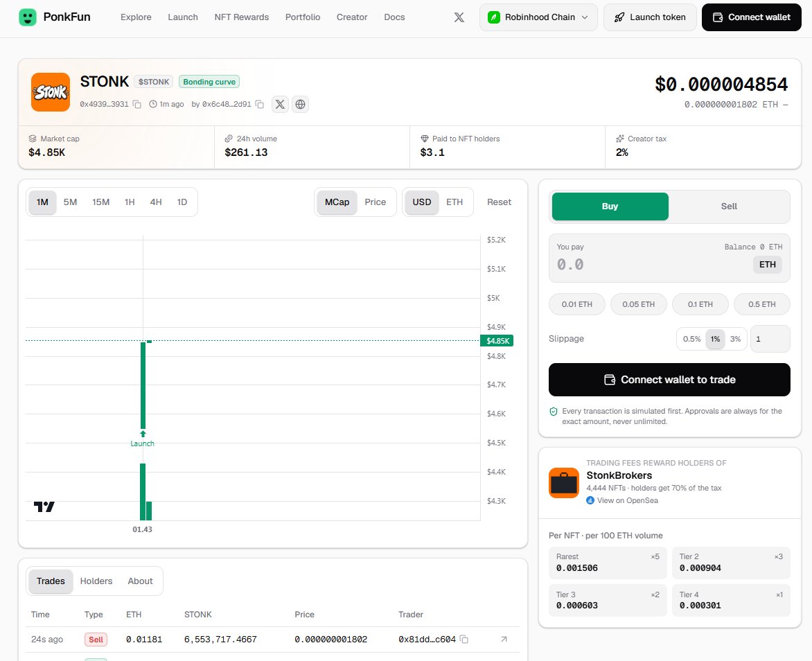Expand the Robinhood Chain network dropdown
The height and width of the screenshot is (661, 812).
click(x=538, y=17)
